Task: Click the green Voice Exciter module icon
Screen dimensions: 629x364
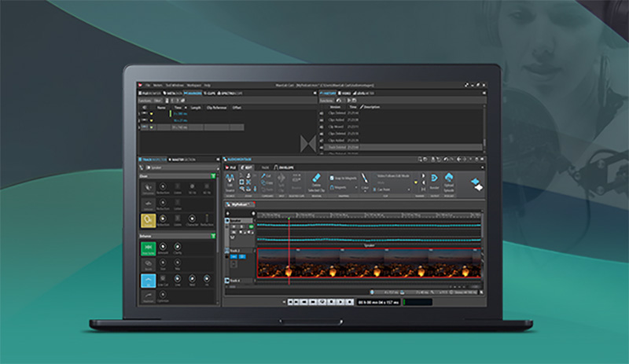Action: (x=148, y=248)
